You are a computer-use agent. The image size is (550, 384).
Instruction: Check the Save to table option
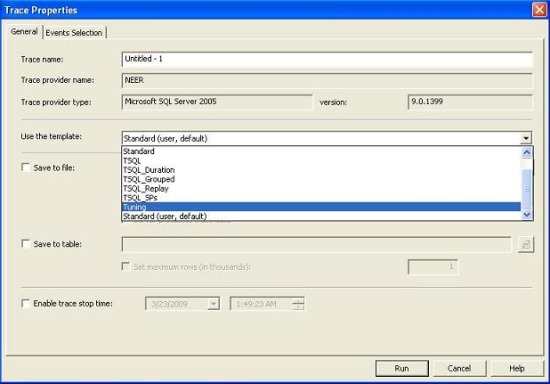point(26,243)
